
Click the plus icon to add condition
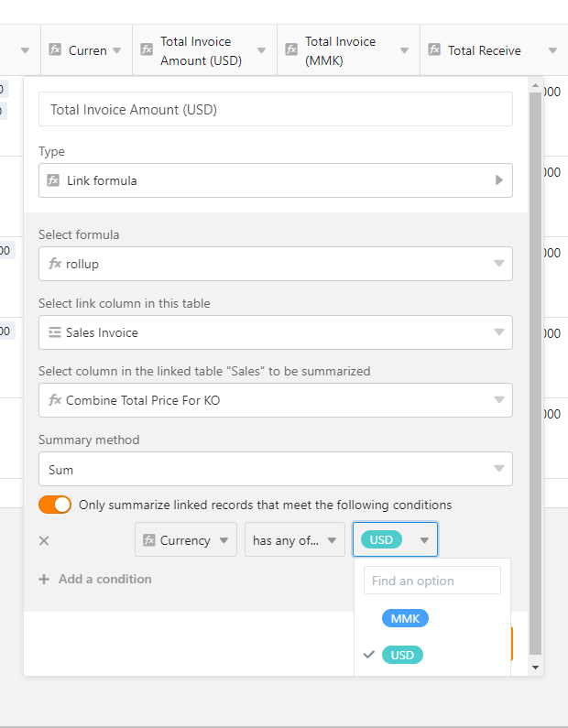(44, 580)
